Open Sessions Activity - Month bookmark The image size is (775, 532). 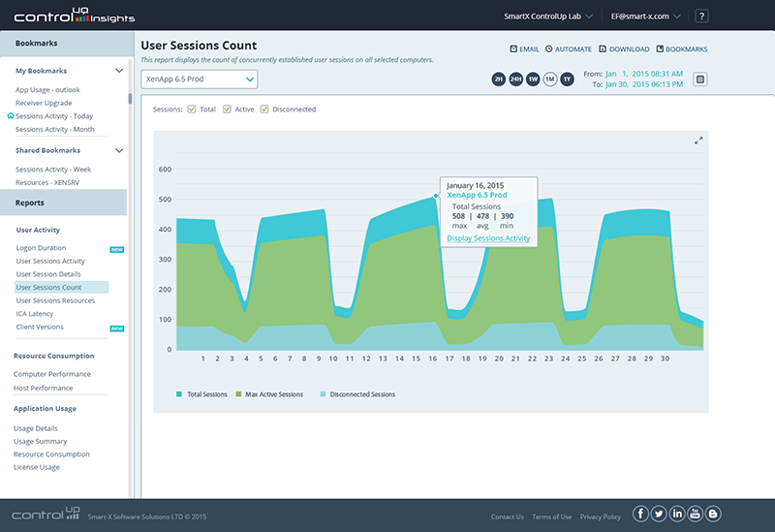pyautogui.click(x=55, y=129)
